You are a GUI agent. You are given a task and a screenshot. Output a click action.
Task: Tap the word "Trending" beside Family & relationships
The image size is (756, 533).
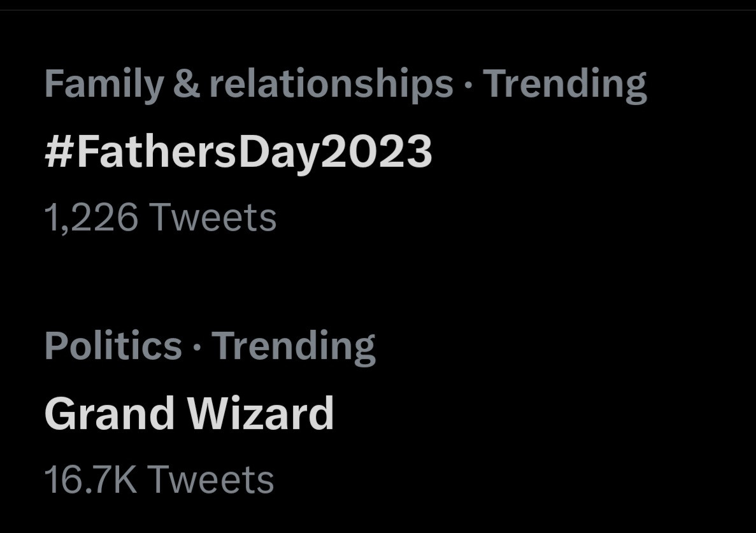[564, 85]
